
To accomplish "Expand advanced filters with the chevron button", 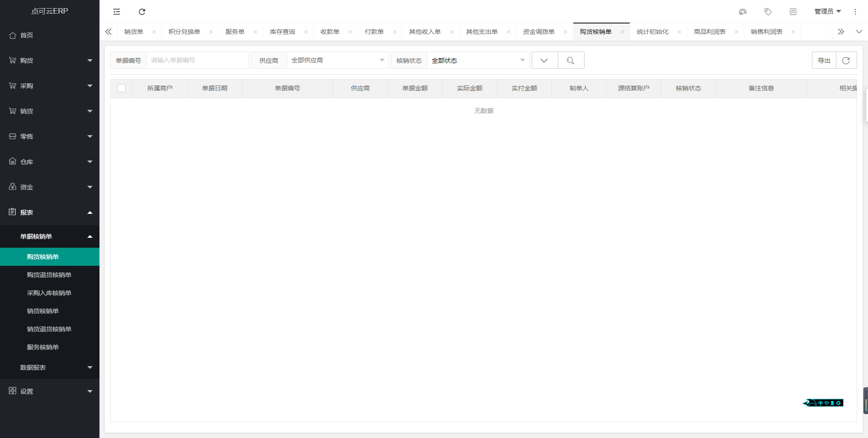I will pos(544,60).
